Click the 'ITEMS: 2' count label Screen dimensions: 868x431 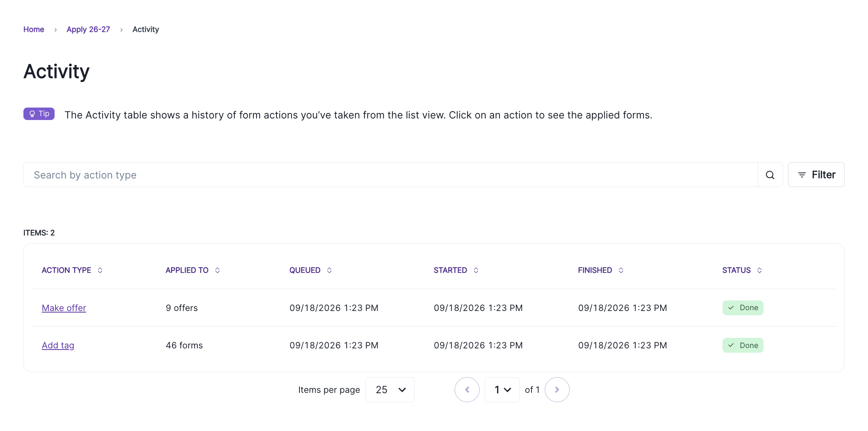pos(39,233)
